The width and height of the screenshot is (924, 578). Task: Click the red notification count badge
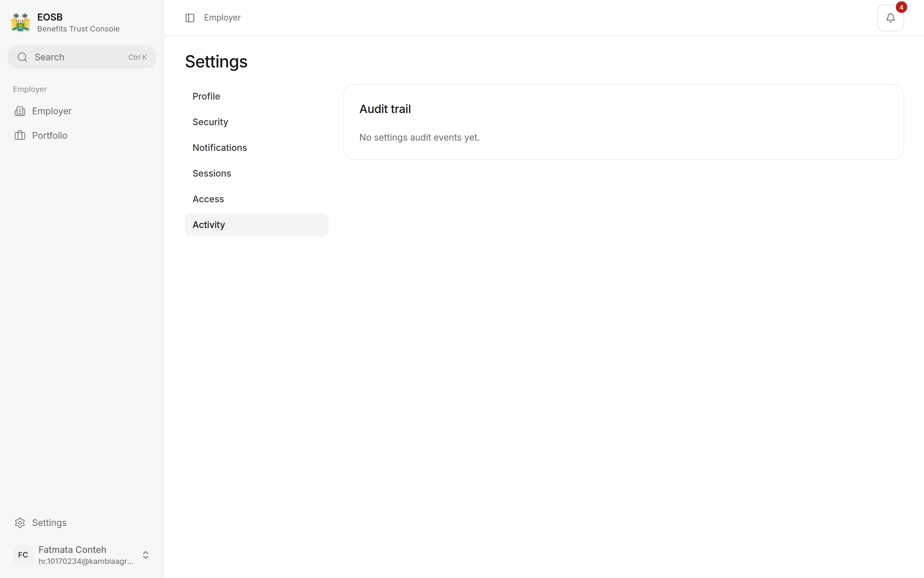(x=901, y=7)
